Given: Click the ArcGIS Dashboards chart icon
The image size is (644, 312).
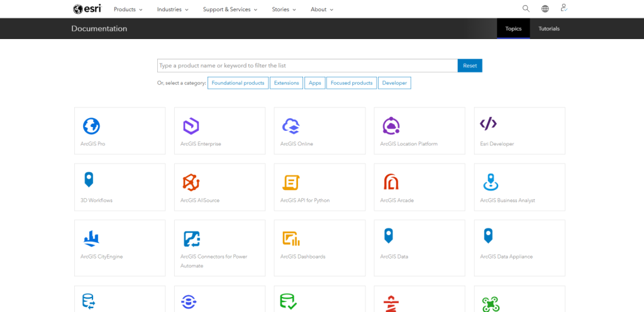Looking at the screenshot, I should pyautogui.click(x=291, y=238).
